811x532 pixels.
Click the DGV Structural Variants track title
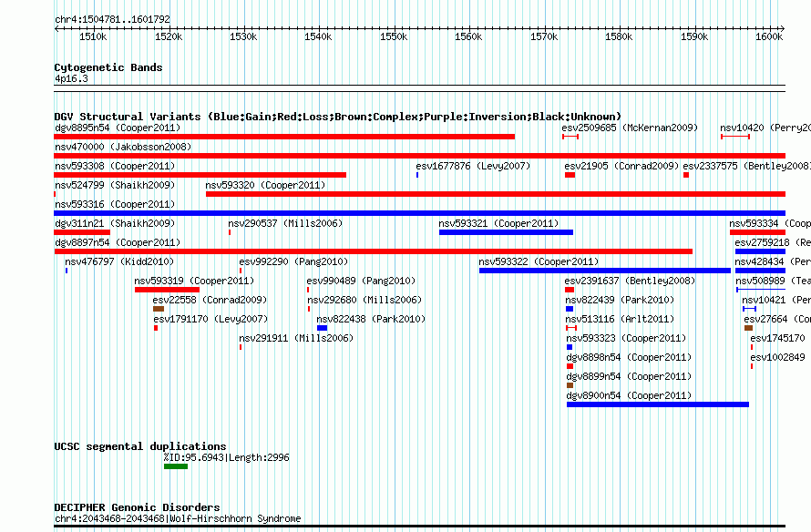click(338, 117)
